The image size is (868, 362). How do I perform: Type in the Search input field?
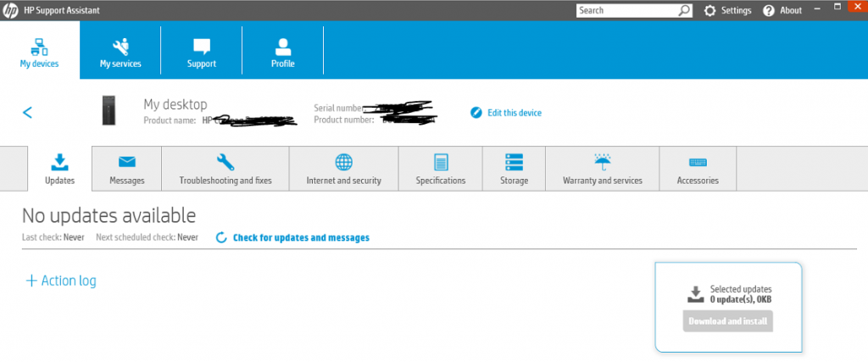[627, 10]
